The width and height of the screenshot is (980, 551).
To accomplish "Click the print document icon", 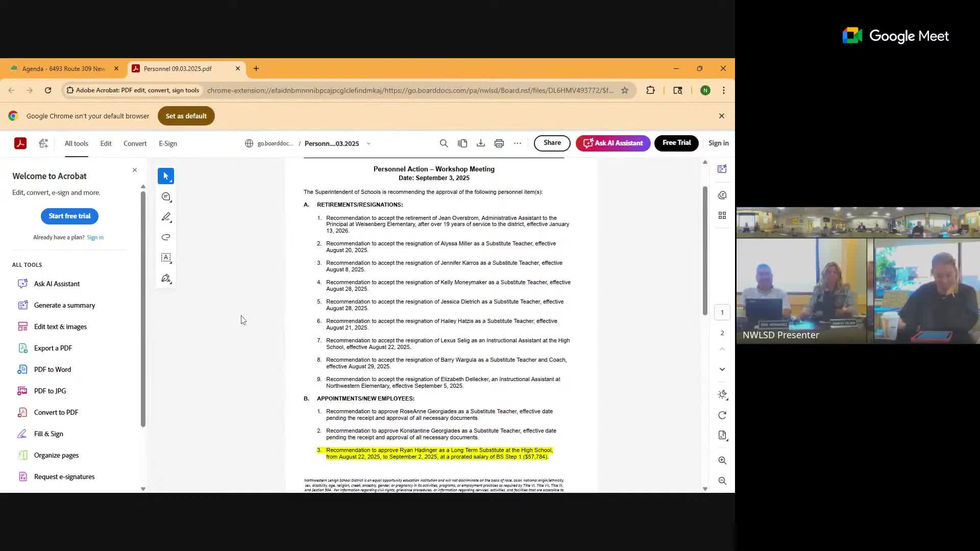I will click(x=499, y=143).
